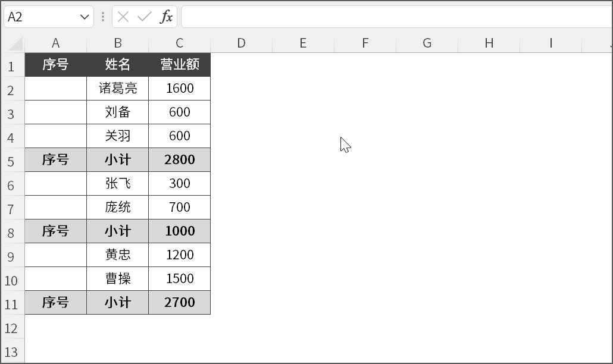
Task: Select the cell containing 诸葛亮
Action: pos(117,88)
